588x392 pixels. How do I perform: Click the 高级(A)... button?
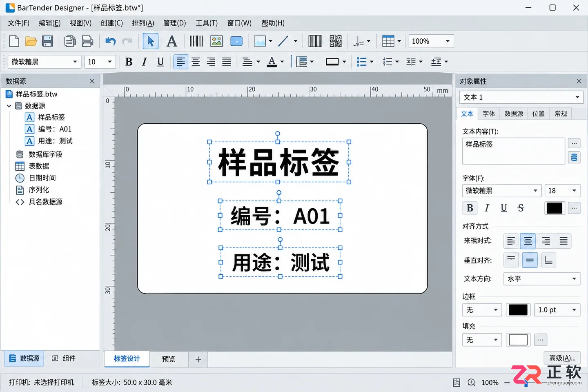coord(562,358)
